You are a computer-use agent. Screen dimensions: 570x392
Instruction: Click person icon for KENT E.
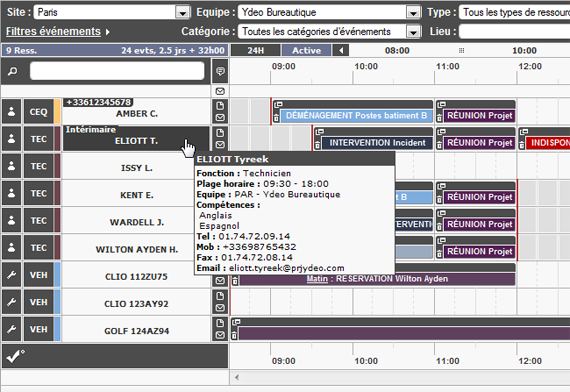[12, 193]
